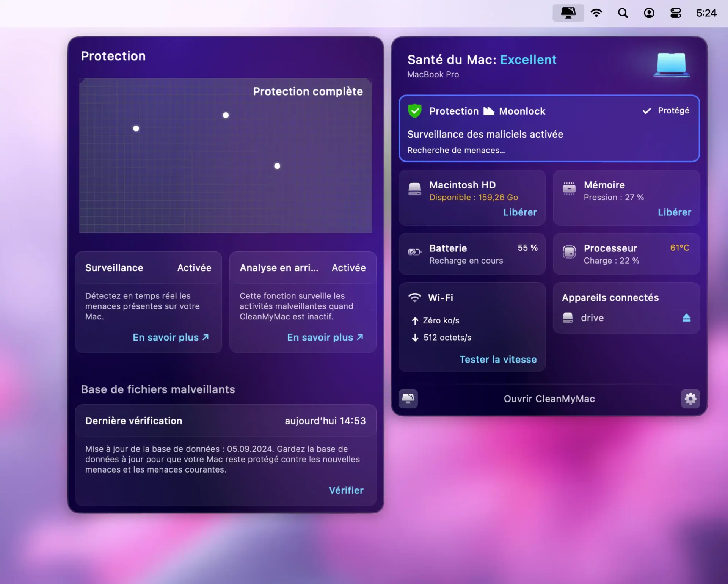Open Control Center from the menu bar

(x=675, y=13)
